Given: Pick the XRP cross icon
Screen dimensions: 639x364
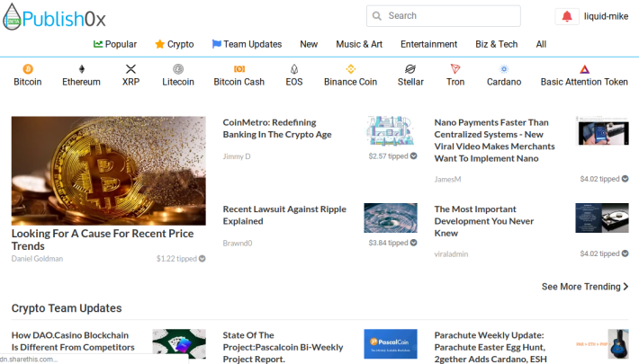Looking at the screenshot, I should (x=130, y=69).
